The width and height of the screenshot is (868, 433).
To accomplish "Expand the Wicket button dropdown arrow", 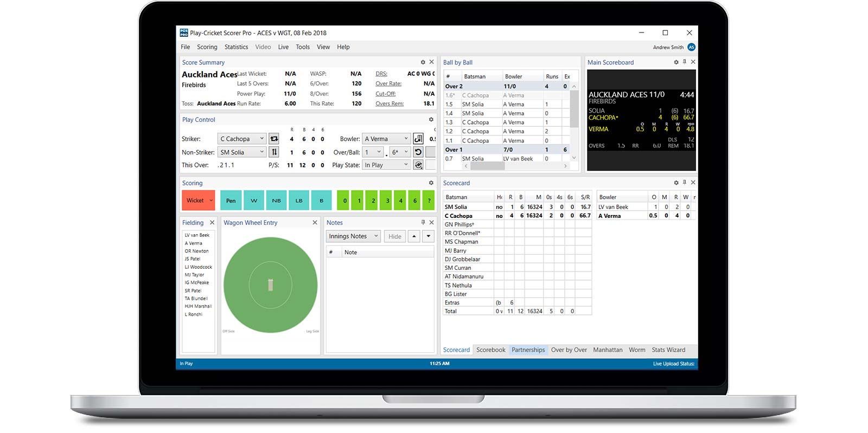I will click(x=211, y=201).
